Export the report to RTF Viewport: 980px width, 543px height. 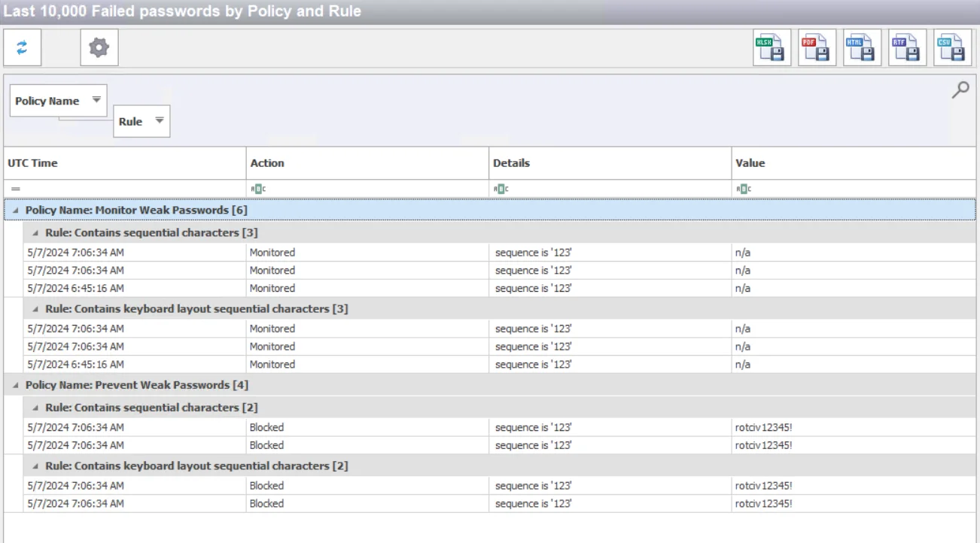[907, 48]
